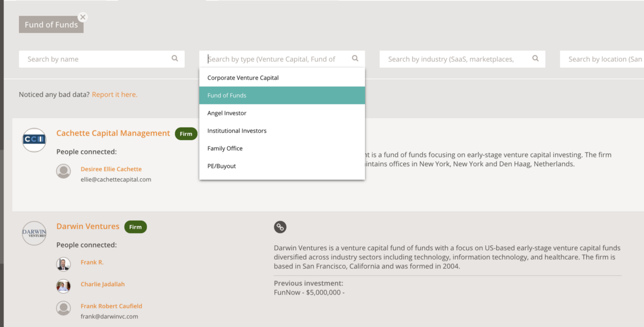The width and height of the screenshot is (644, 327).
Task: Click the magnifier icon in industry search field
Action: pyautogui.click(x=535, y=58)
